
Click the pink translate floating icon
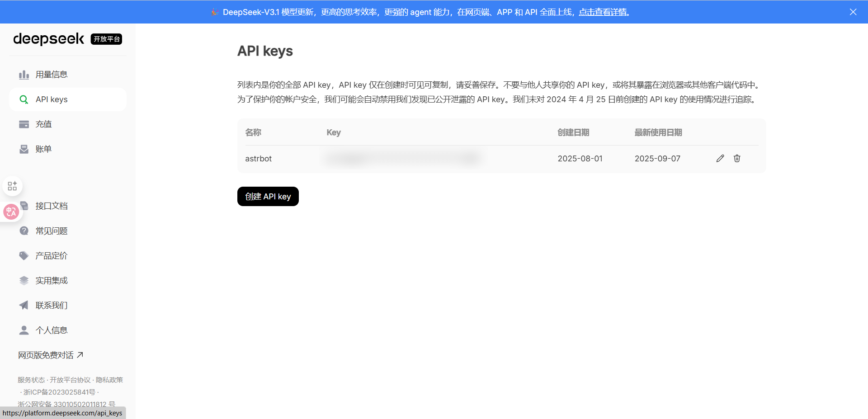(x=11, y=212)
